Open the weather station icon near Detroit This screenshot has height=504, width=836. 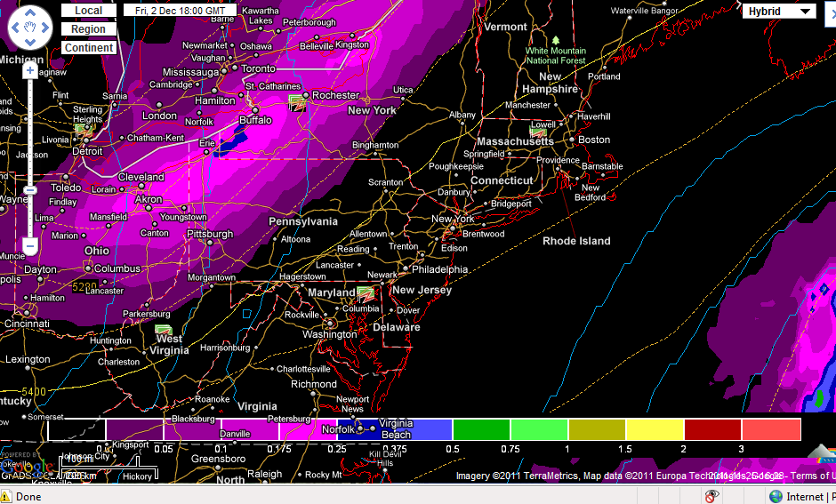pos(84,131)
